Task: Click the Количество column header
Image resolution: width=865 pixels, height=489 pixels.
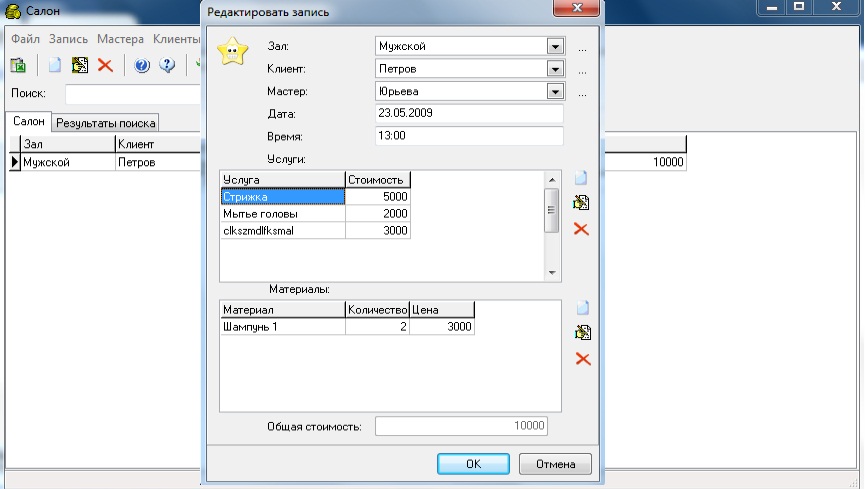Action: point(377,310)
